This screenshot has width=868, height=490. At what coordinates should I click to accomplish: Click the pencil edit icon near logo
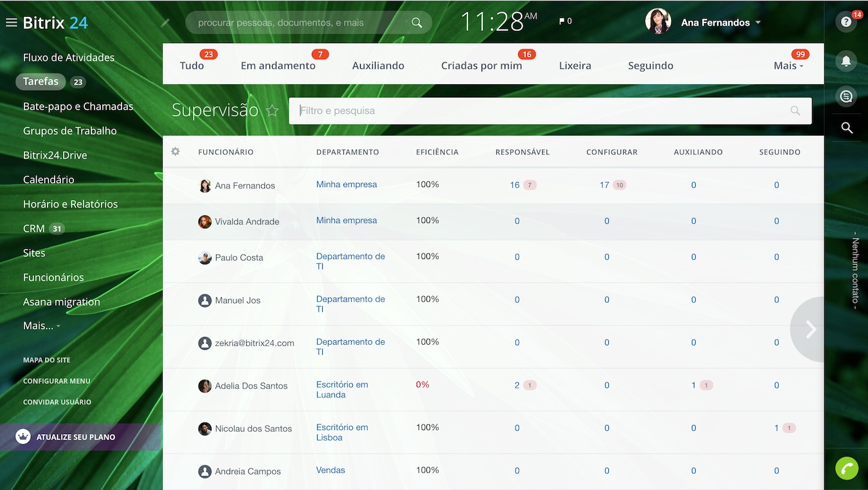pyautogui.click(x=165, y=23)
